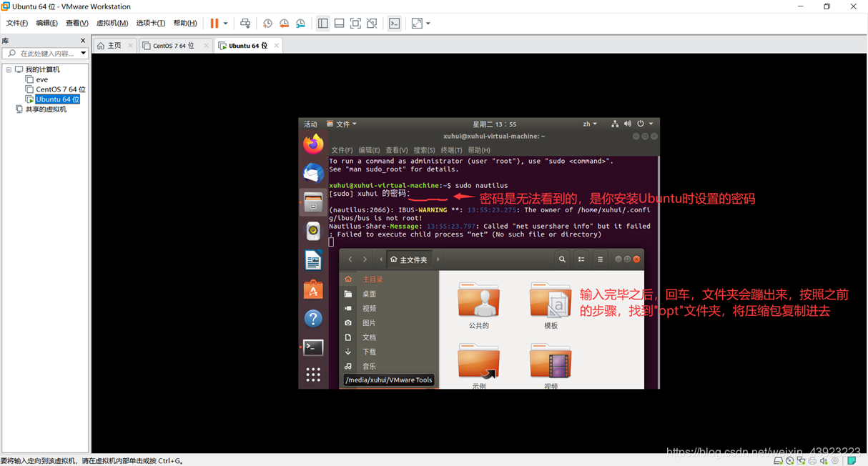
Task: Open the snapshot manager
Action: (300, 24)
